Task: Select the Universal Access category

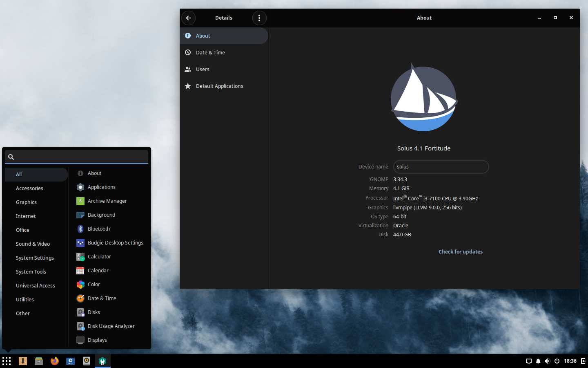Action: 36,286
